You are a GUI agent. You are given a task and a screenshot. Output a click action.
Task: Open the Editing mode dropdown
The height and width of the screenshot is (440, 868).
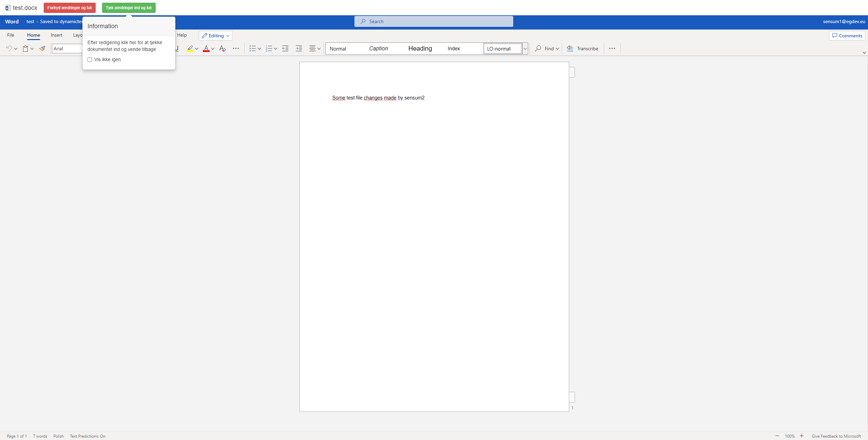[216, 36]
